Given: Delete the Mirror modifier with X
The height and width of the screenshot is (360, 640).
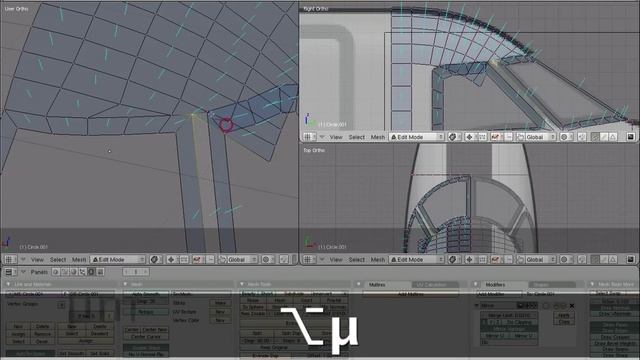Looking at the screenshot, I should point(572,305).
